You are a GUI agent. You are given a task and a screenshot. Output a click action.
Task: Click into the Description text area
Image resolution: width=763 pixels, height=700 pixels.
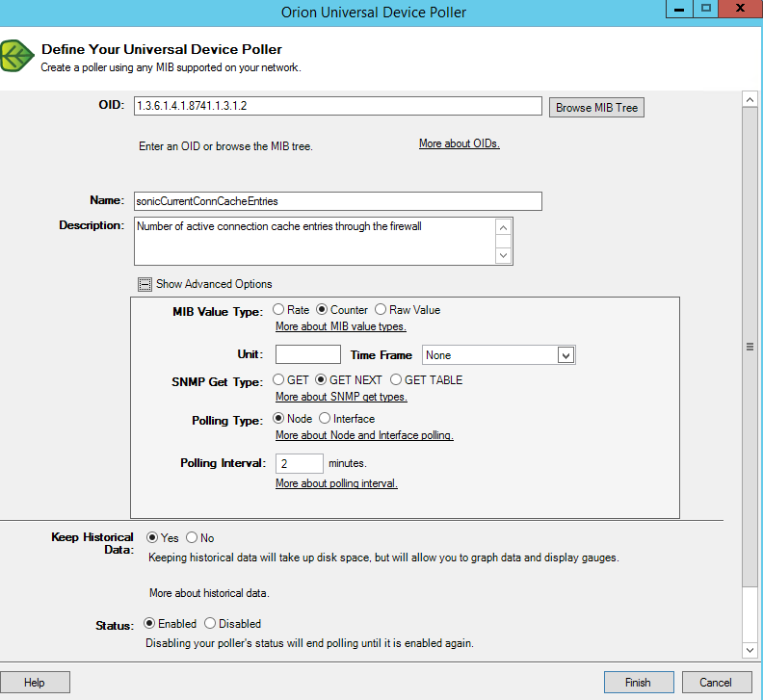tap(314, 242)
